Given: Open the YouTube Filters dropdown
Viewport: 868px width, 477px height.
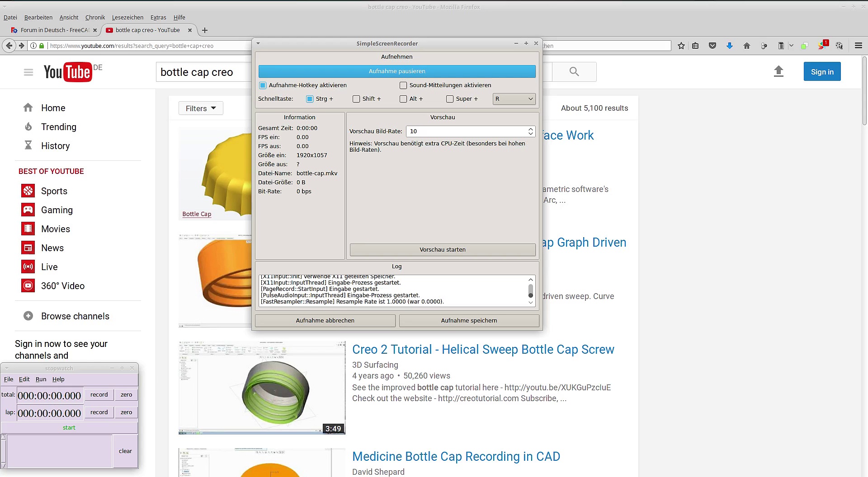Looking at the screenshot, I should tap(201, 108).
